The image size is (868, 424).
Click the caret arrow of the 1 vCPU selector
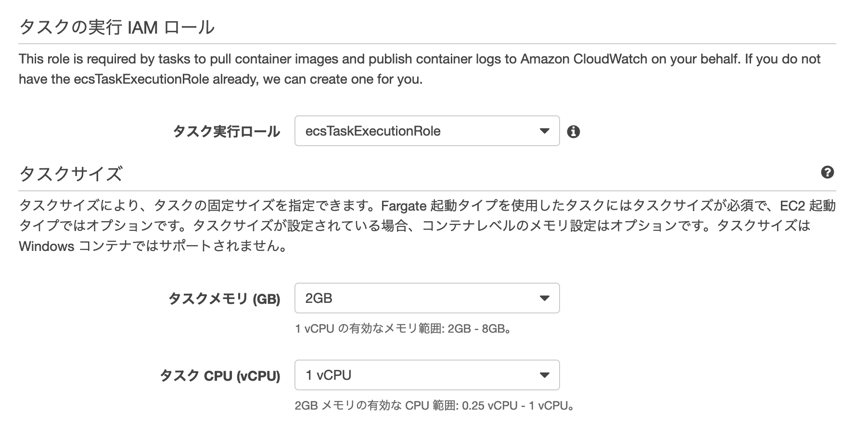pyautogui.click(x=545, y=375)
